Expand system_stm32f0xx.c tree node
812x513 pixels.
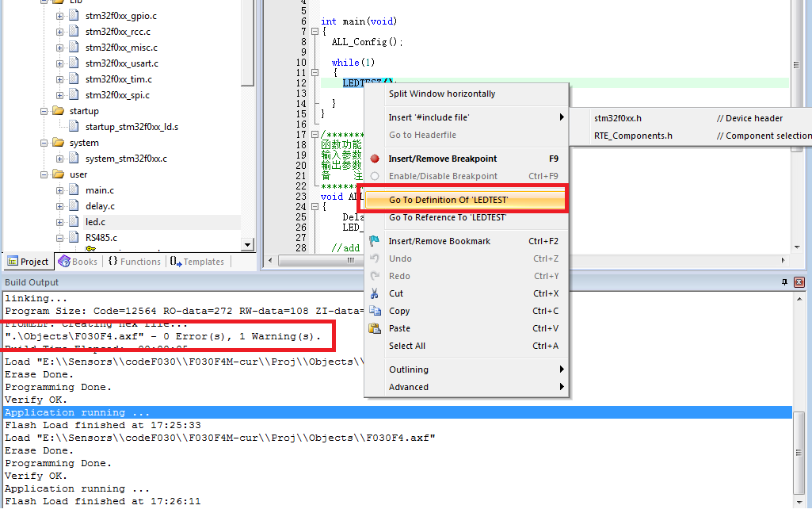coord(59,159)
